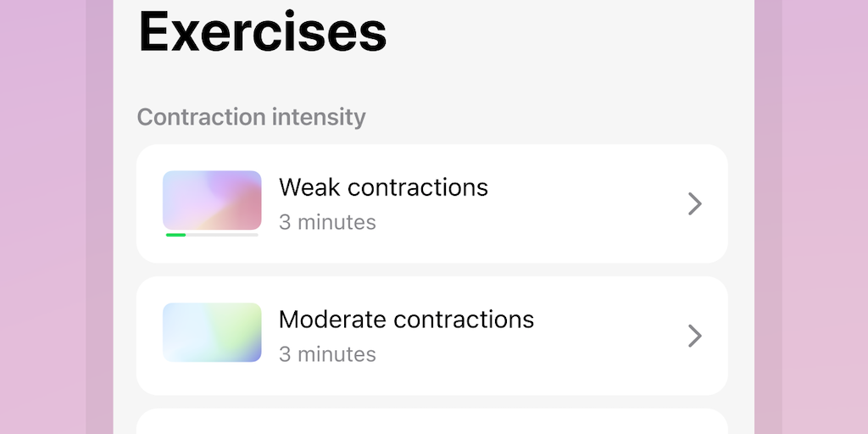Expand Weak contractions using its chevron

pyautogui.click(x=694, y=204)
